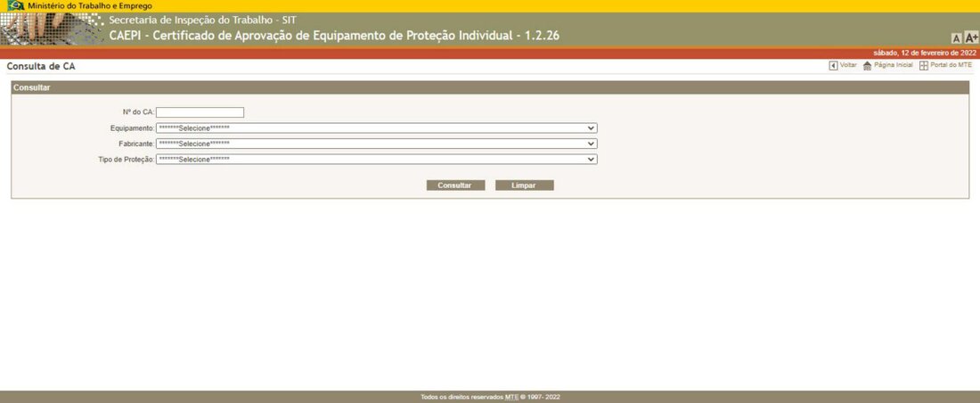Click the Página Inicial house icon
This screenshot has width=980, height=403.
tap(867, 66)
